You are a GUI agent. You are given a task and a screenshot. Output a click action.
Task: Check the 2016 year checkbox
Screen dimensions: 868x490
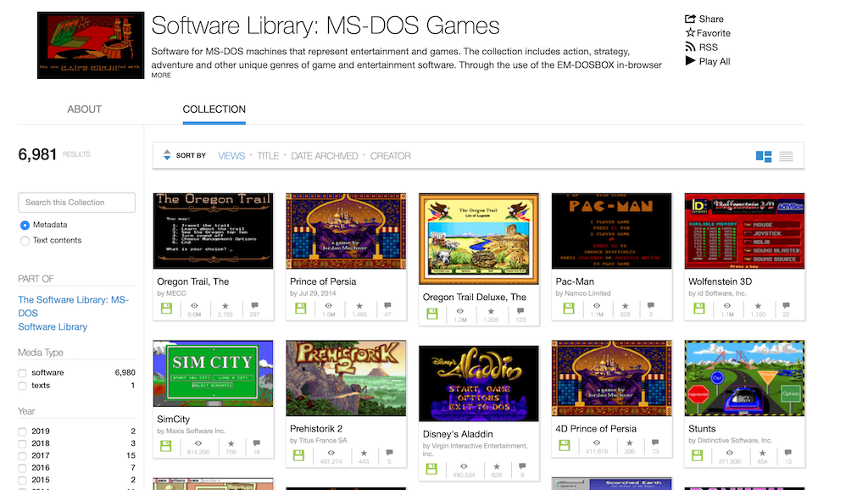point(22,469)
